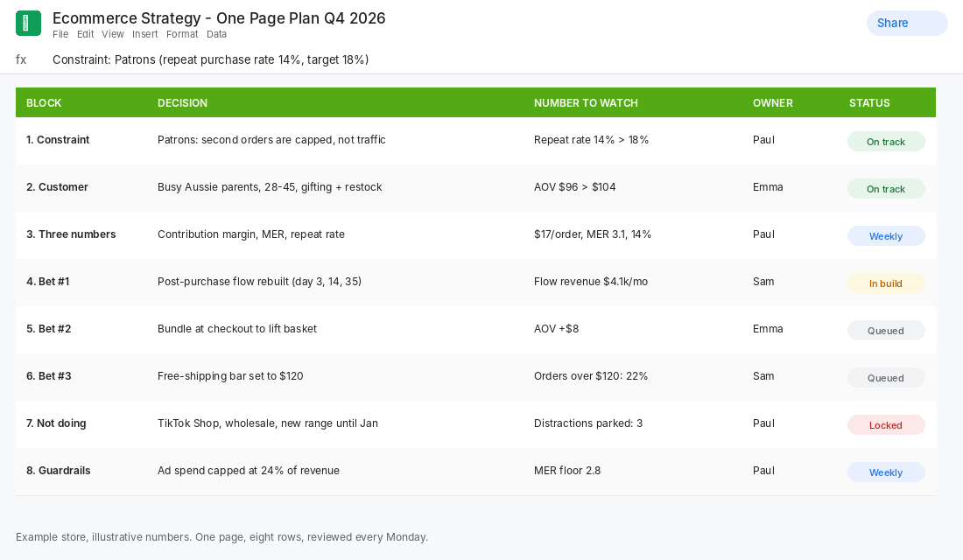Click 'On track' status in Constraint row
Image resolution: width=963 pixels, height=560 pixels.
(886, 142)
